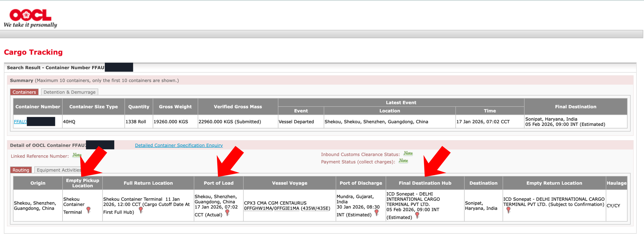The width and height of the screenshot is (644, 234).
Task: Open the FFAU container number link
Action: pyautogui.click(x=20, y=122)
